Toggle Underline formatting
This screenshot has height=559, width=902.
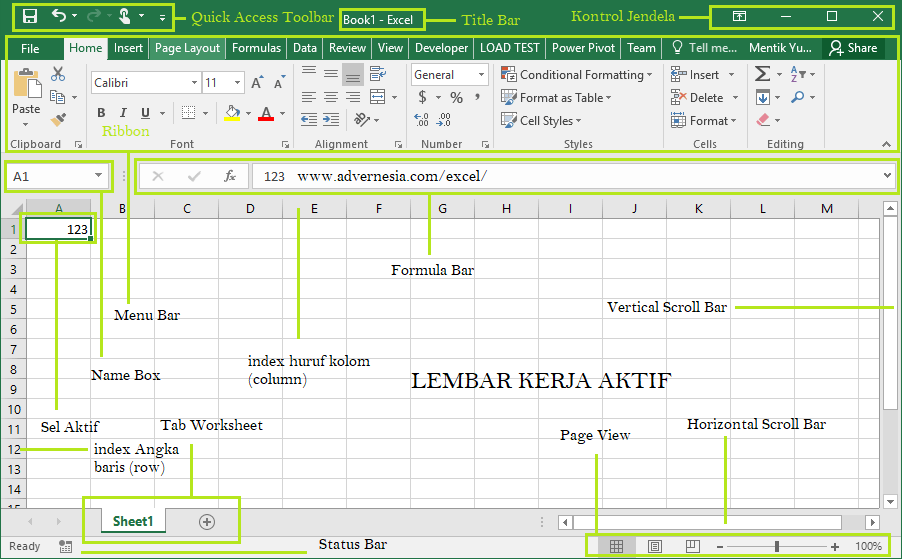click(146, 113)
